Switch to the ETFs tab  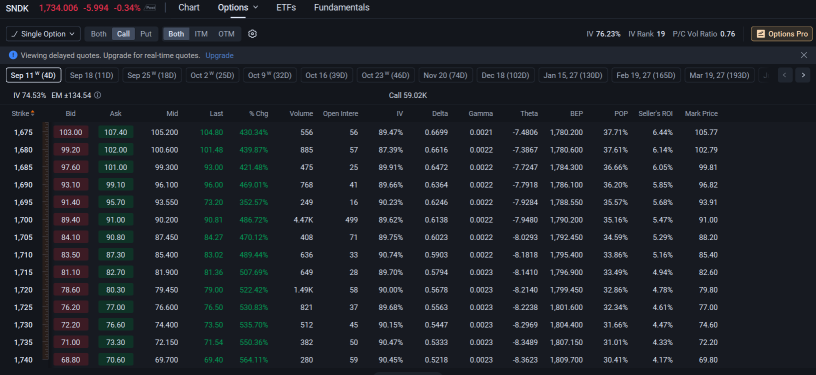point(286,7)
